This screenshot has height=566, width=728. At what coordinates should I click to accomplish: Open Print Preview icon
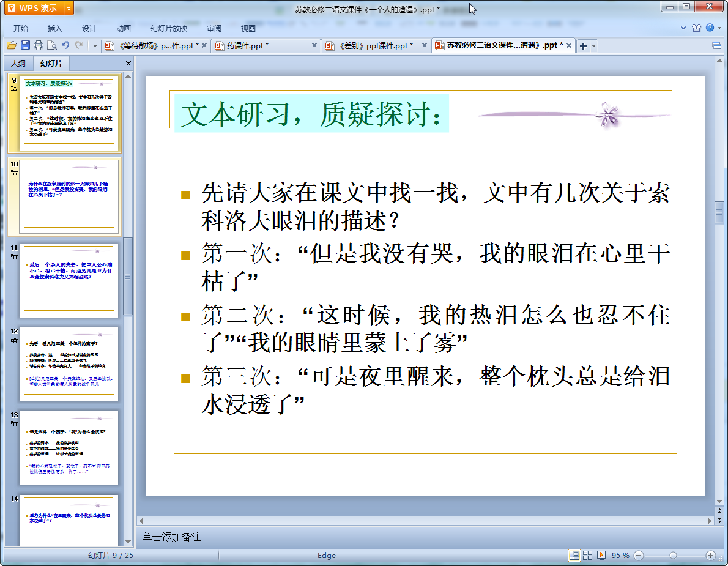pos(51,45)
